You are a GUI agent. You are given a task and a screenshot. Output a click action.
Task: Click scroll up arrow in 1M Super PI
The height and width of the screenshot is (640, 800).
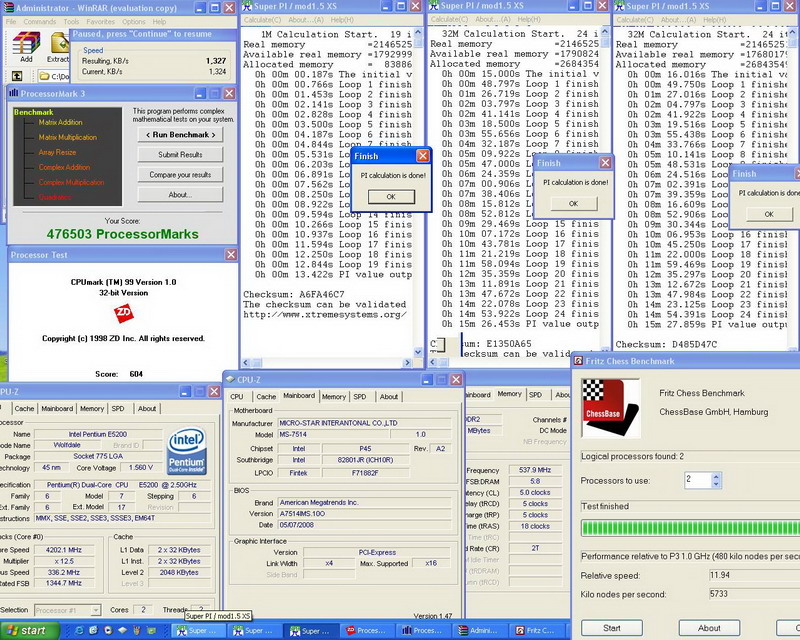(418, 32)
